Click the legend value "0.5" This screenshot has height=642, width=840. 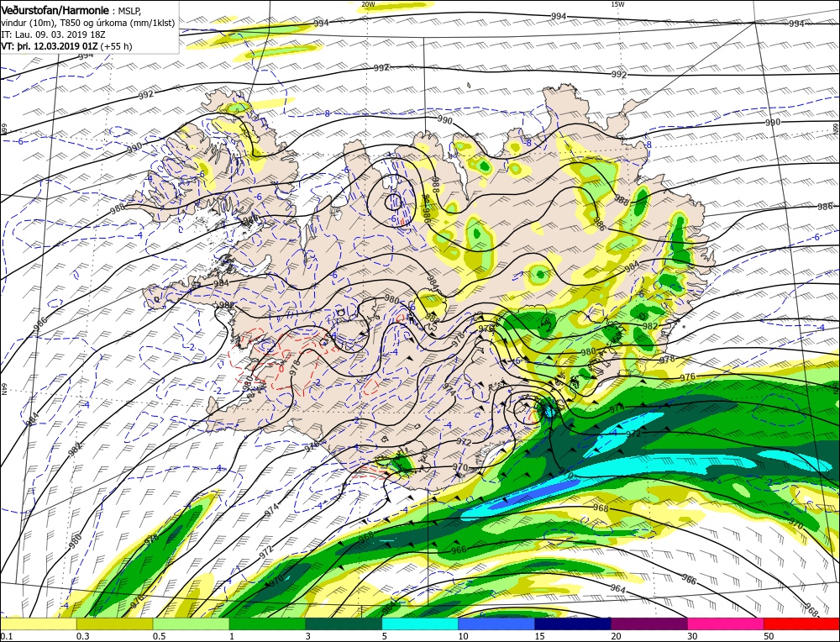tap(159, 635)
